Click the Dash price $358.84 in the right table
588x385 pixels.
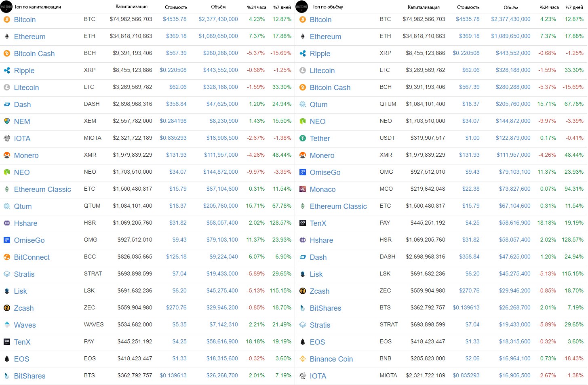click(x=469, y=257)
